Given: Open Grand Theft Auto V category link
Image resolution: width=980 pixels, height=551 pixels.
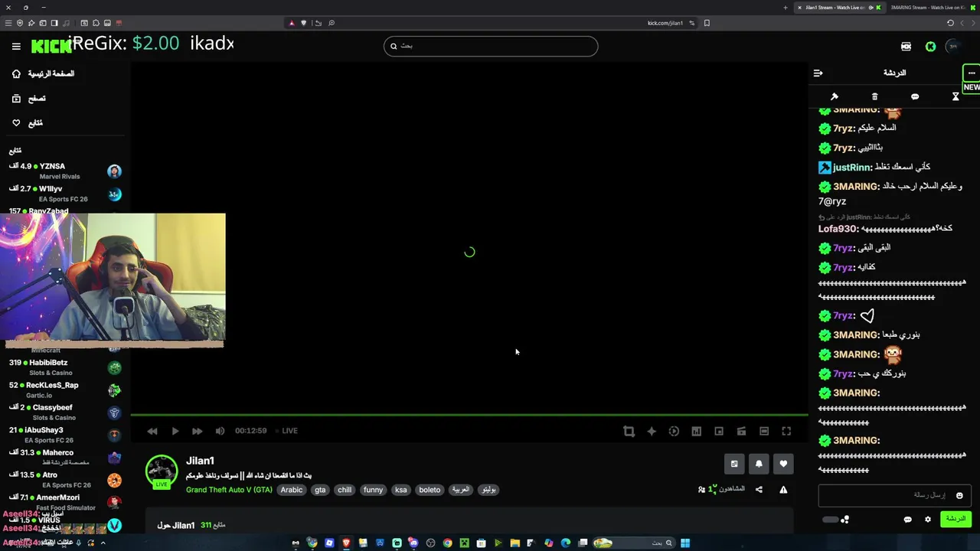Looking at the screenshot, I should [229, 490].
